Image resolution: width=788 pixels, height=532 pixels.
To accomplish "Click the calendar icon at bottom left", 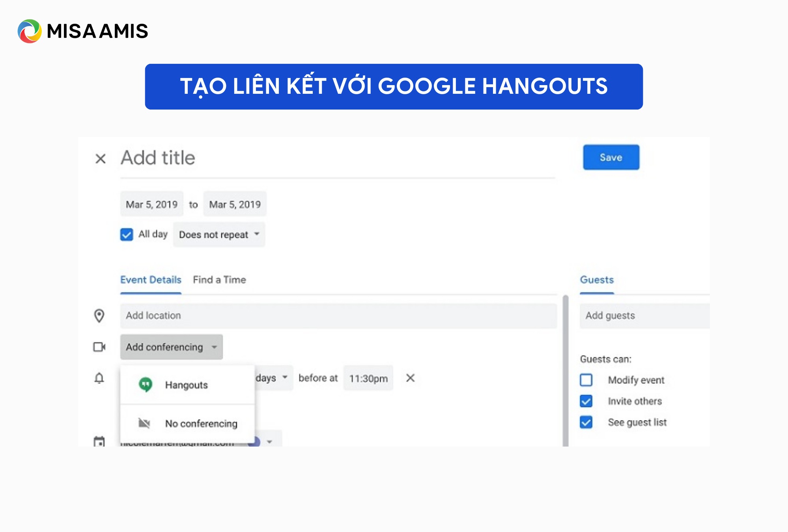I will pyautogui.click(x=99, y=441).
